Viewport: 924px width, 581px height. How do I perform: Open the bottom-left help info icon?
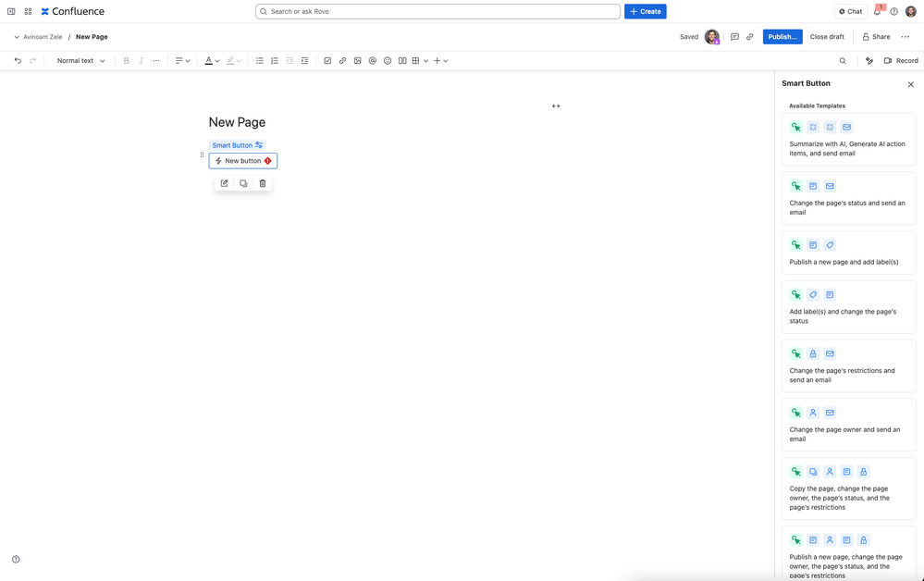16,559
